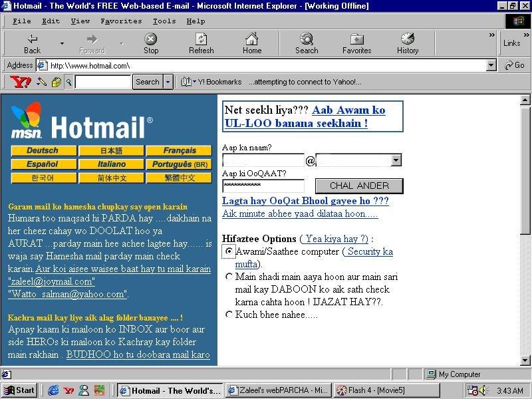This screenshot has width=532, height=399.
Task: Click the Forward arrow toolbar button
Action: click(x=92, y=44)
